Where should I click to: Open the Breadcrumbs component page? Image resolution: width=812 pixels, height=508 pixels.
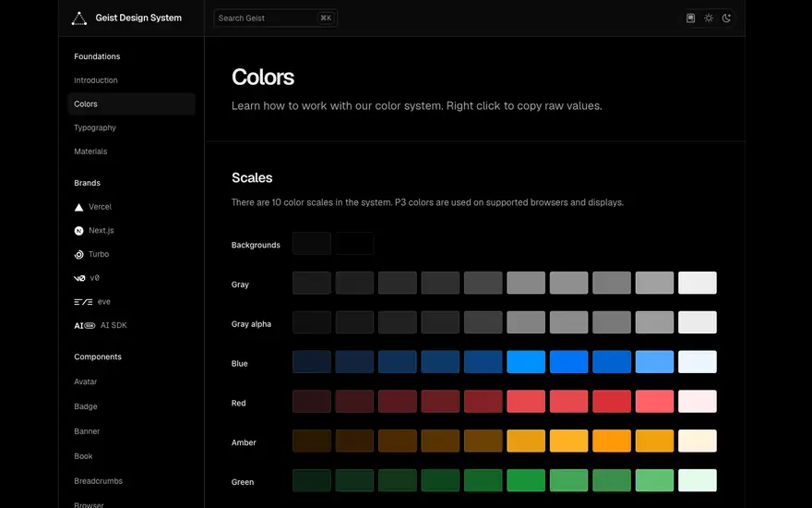(x=99, y=481)
